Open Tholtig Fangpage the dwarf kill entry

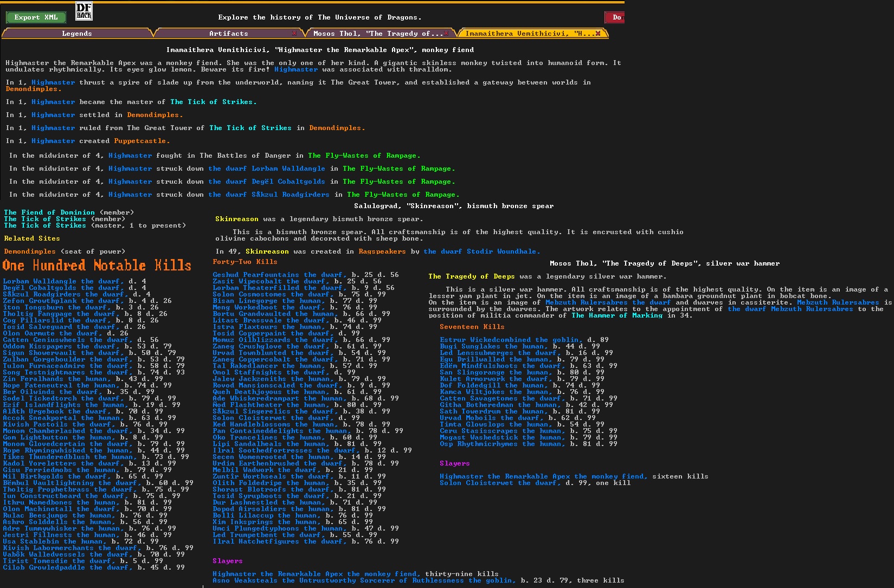85,314
